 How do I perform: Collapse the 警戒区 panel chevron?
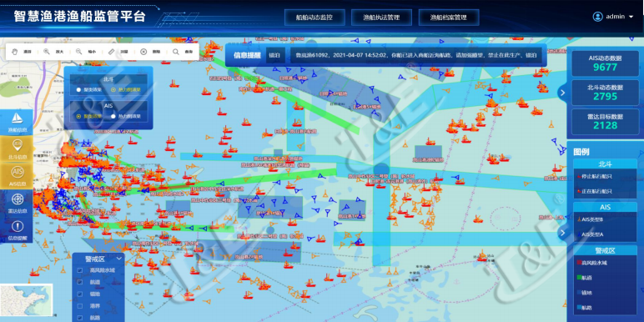coord(119,259)
